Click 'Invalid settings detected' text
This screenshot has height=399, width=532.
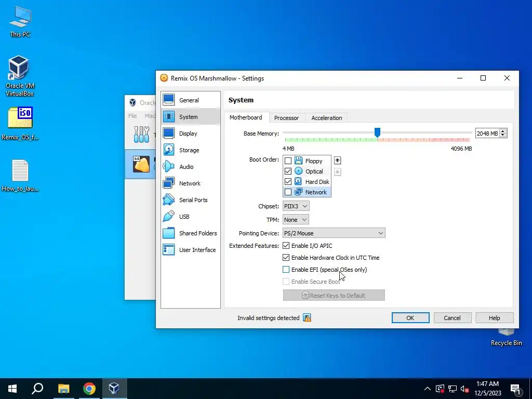[x=269, y=318]
